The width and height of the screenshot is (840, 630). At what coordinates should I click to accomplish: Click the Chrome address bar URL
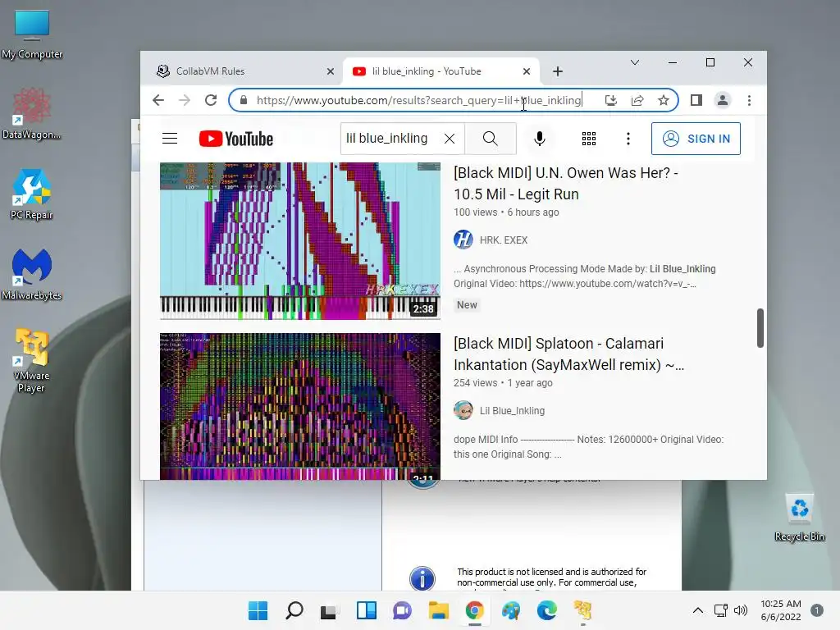(x=418, y=100)
